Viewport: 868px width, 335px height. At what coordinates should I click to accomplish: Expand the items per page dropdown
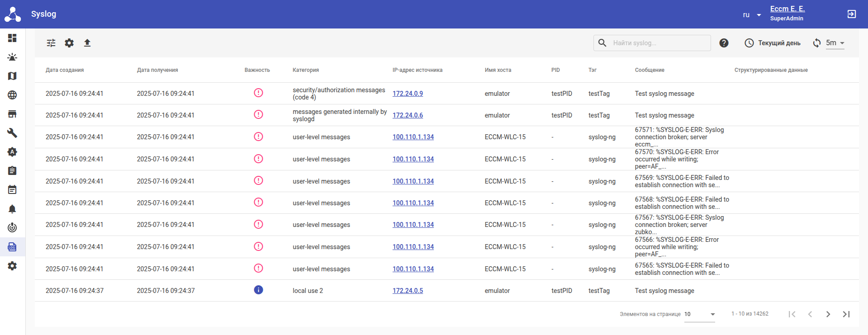pos(699,314)
